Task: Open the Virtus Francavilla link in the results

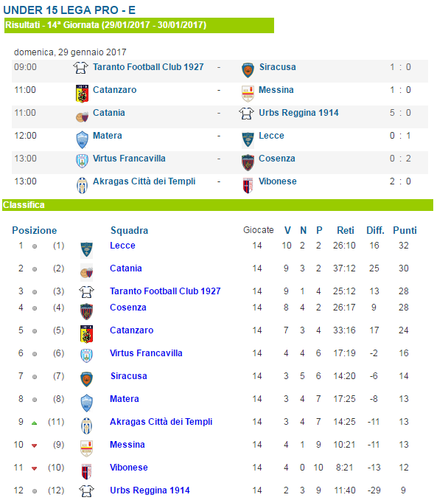Action: click(129, 159)
